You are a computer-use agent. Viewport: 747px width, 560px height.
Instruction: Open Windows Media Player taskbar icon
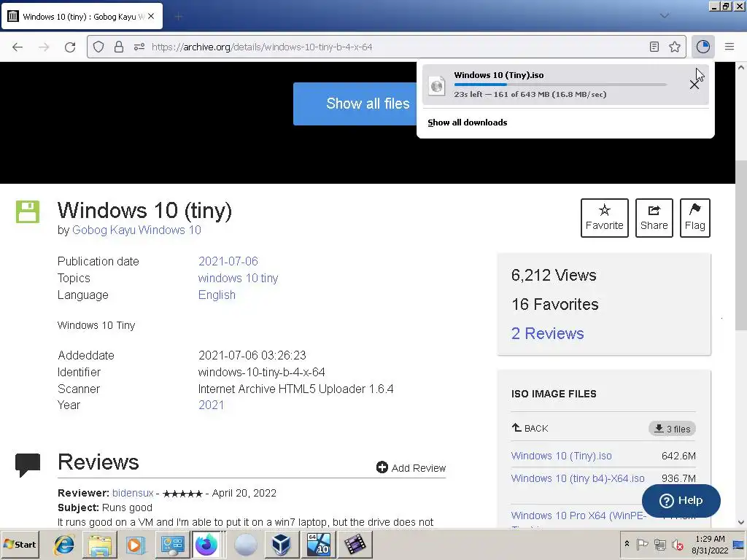point(135,544)
